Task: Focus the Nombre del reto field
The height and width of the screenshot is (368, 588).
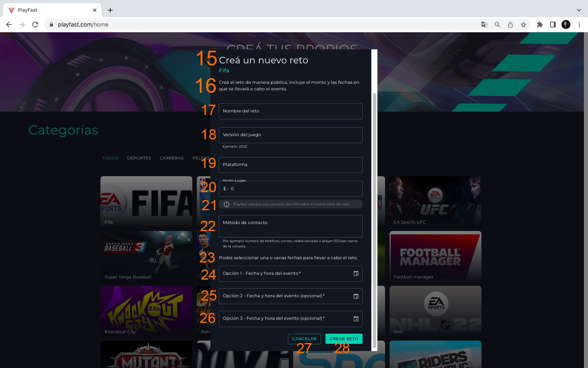Action: (290, 111)
